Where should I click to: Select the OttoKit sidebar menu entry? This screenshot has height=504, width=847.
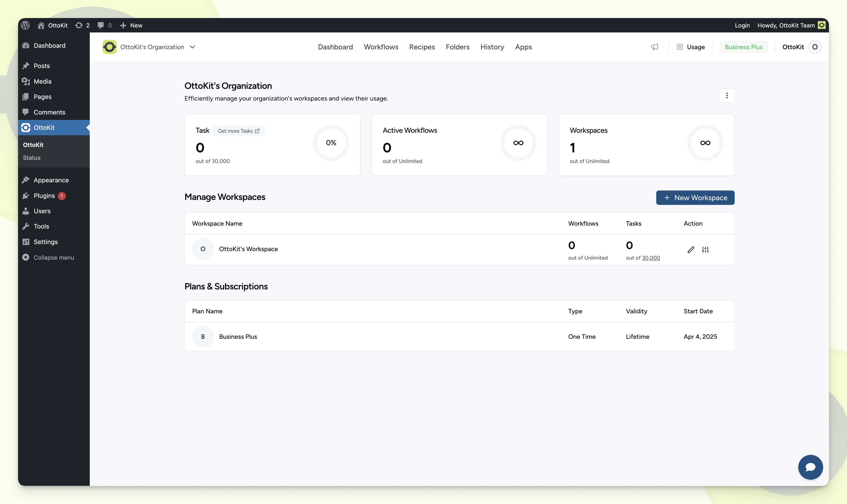(54, 128)
